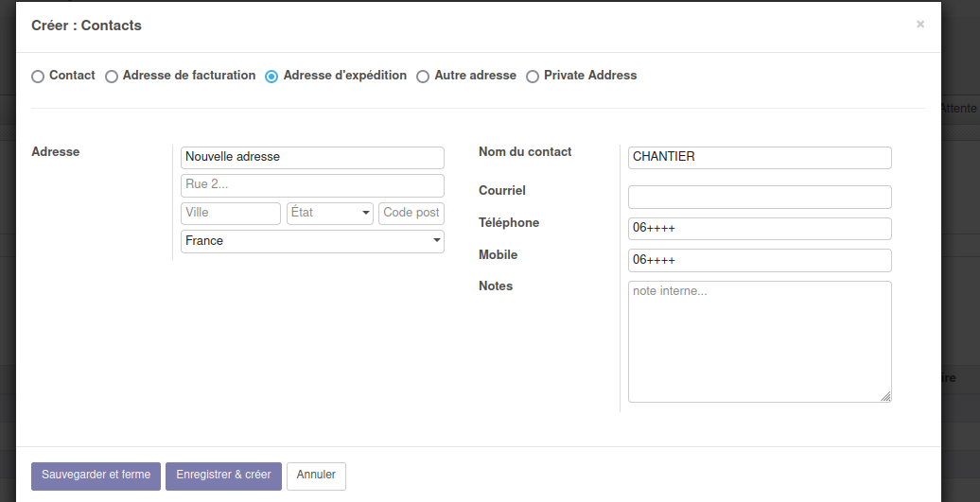Pick the Autre adresse option

click(x=423, y=77)
